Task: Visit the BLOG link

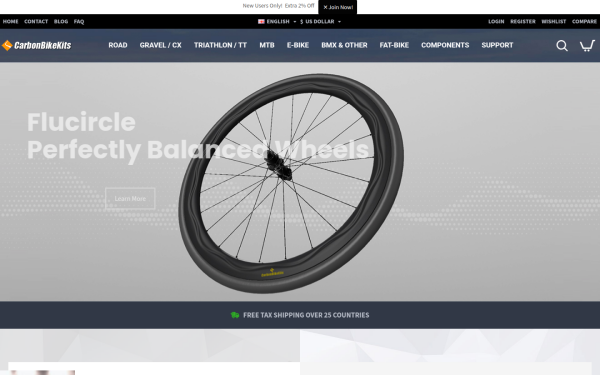Action: (x=61, y=21)
